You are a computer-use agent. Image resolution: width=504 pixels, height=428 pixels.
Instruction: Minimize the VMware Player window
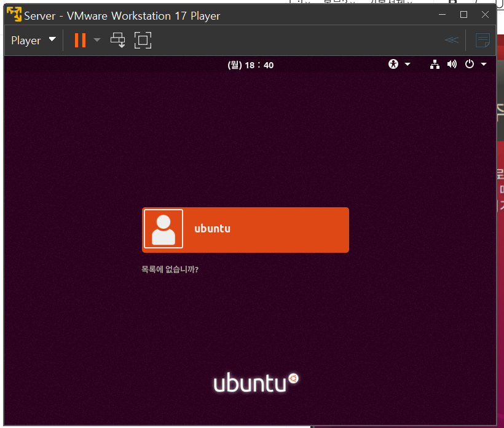(x=443, y=15)
